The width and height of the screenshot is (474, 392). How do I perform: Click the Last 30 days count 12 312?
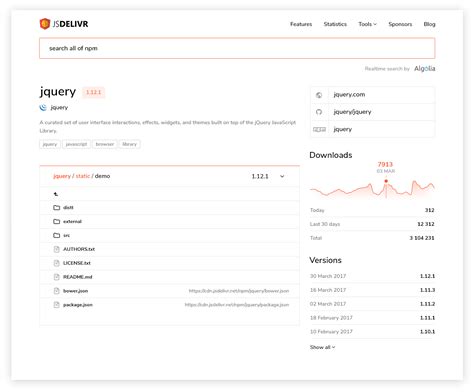[426, 224]
